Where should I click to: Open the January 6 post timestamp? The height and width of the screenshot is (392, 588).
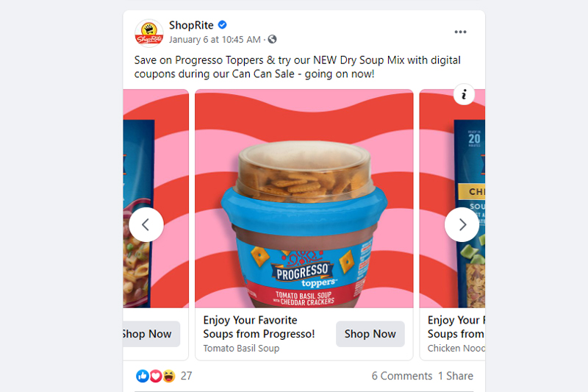tap(215, 40)
